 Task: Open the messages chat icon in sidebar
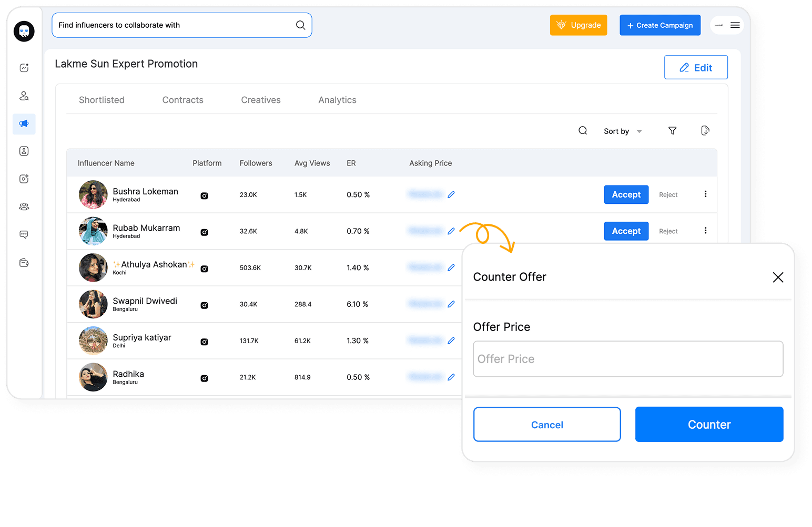click(x=24, y=234)
